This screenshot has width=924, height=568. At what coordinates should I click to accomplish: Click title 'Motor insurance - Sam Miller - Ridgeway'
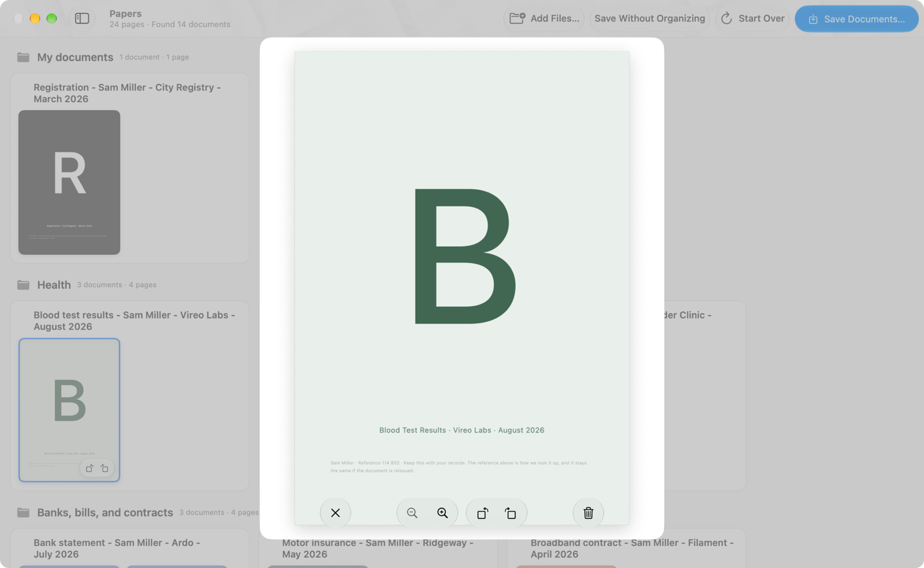378,548
